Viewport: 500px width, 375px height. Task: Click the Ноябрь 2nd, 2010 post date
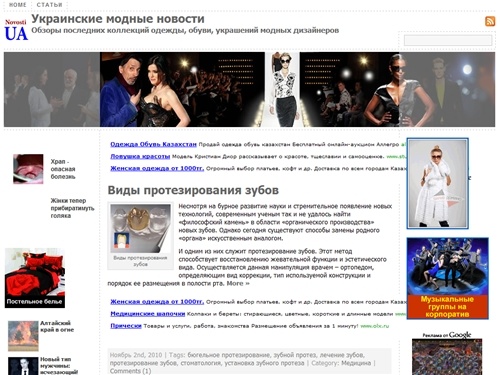tap(136, 355)
